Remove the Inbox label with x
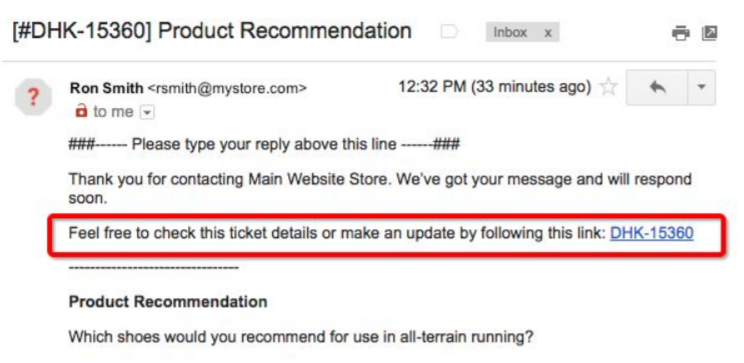The image size is (744, 363). tap(548, 33)
